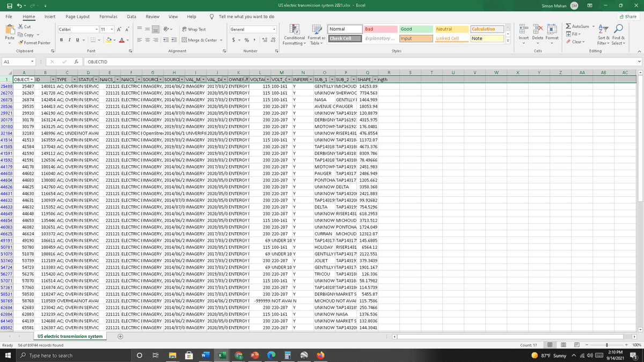Screen dimensions: 644x362
Task: Toggle Underline formatting
Action: click(78, 40)
